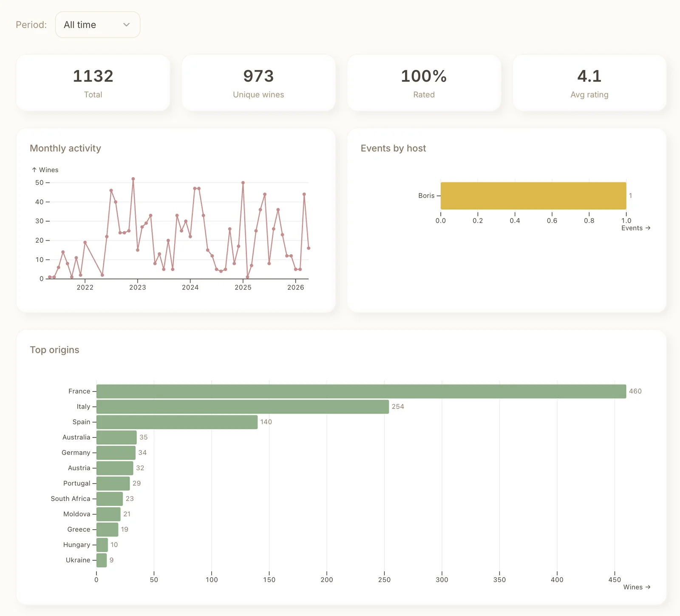Click the Ukraine bar showing 9 wines
The height and width of the screenshot is (616, 680).
[102, 560]
